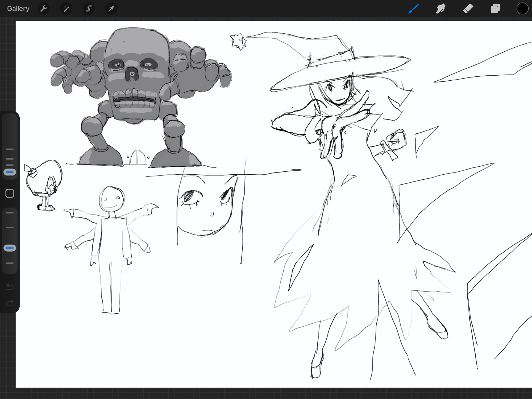Open the Layers panel

(495, 9)
